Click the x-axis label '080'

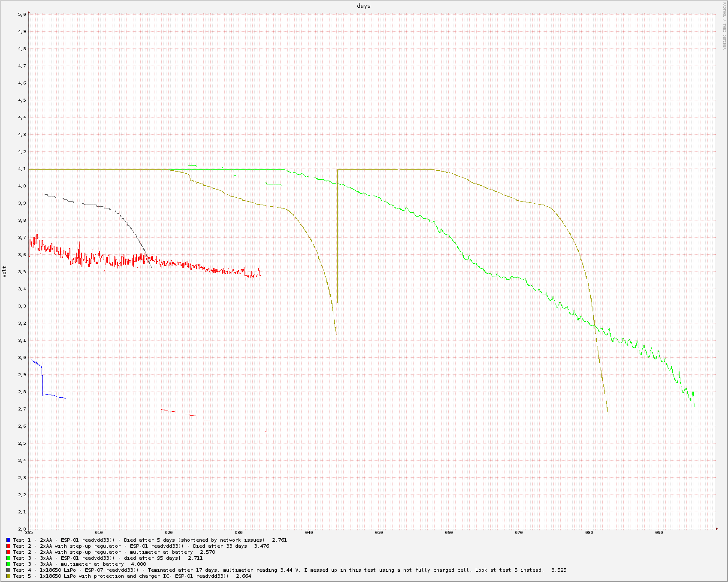pos(589,533)
